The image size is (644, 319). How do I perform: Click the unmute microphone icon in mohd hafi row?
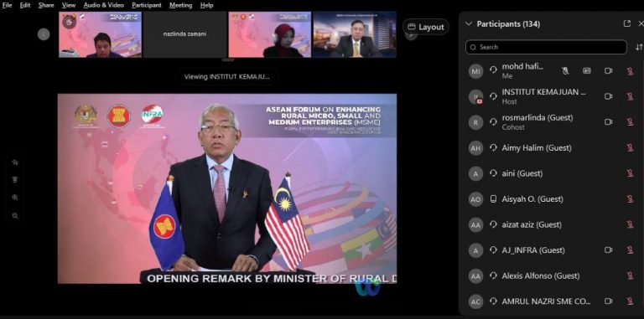click(x=565, y=71)
